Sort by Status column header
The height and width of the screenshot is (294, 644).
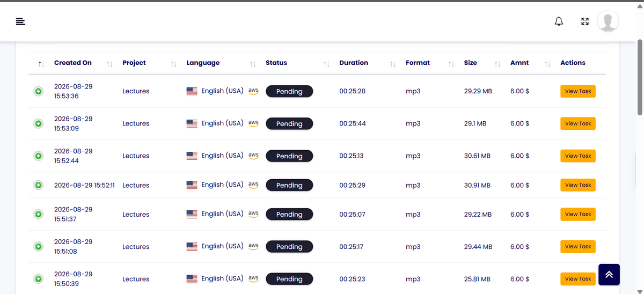tap(276, 63)
